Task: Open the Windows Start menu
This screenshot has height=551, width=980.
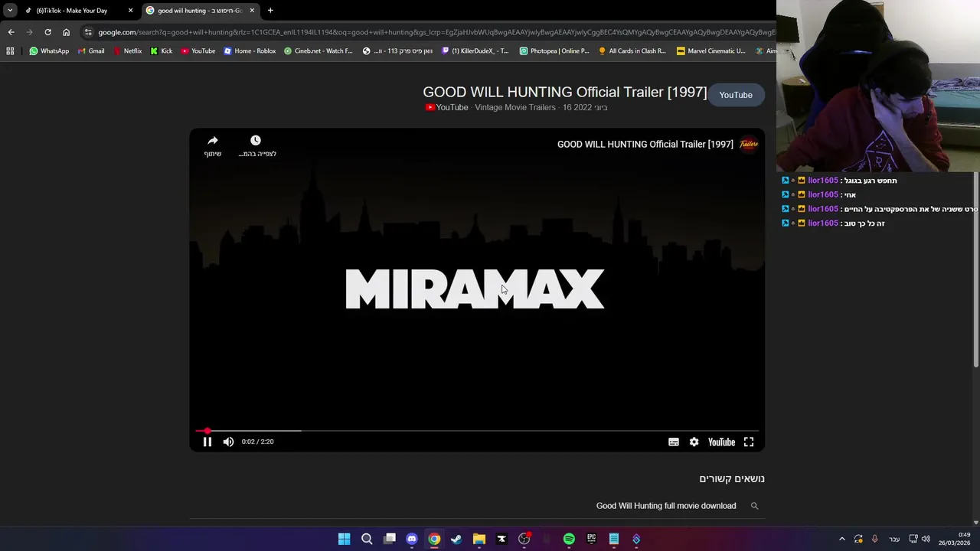Action: coord(345,539)
